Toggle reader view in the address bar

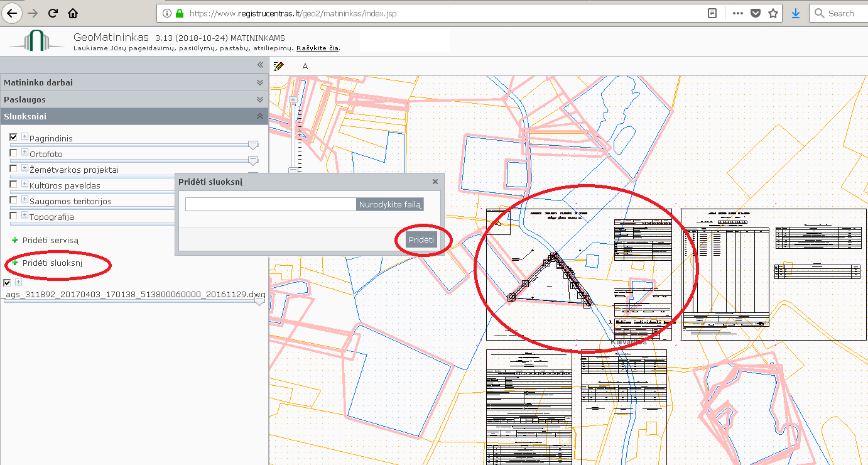point(712,13)
